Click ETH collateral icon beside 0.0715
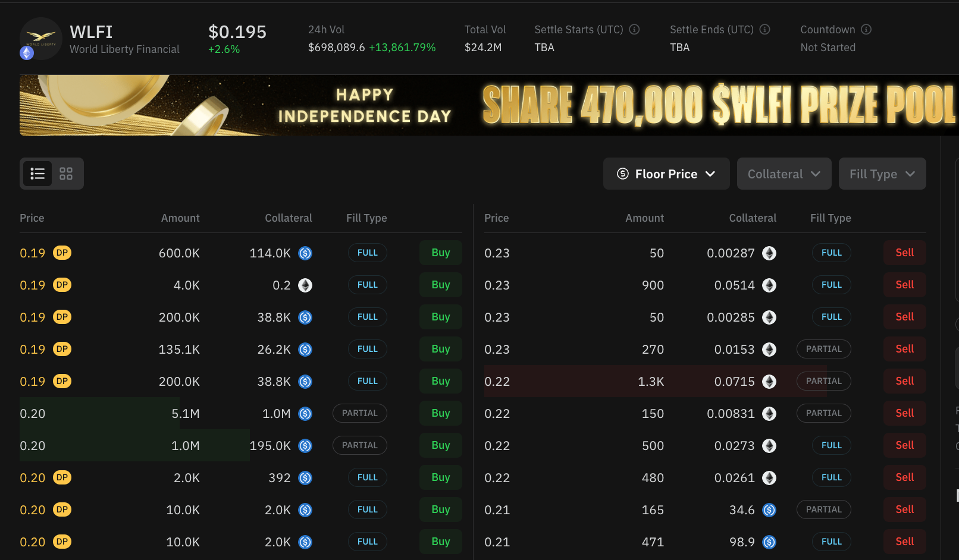This screenshot has height=560, width=959. tap(769, 382)
